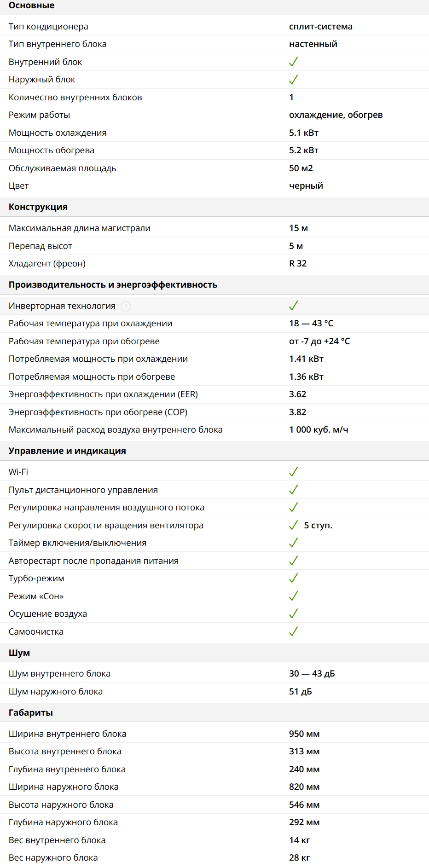Click the checkmark beside 5 ступ.

293,525
